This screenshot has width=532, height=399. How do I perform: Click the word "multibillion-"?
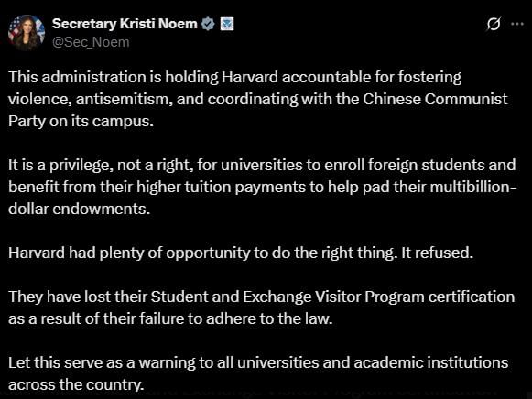473,187
